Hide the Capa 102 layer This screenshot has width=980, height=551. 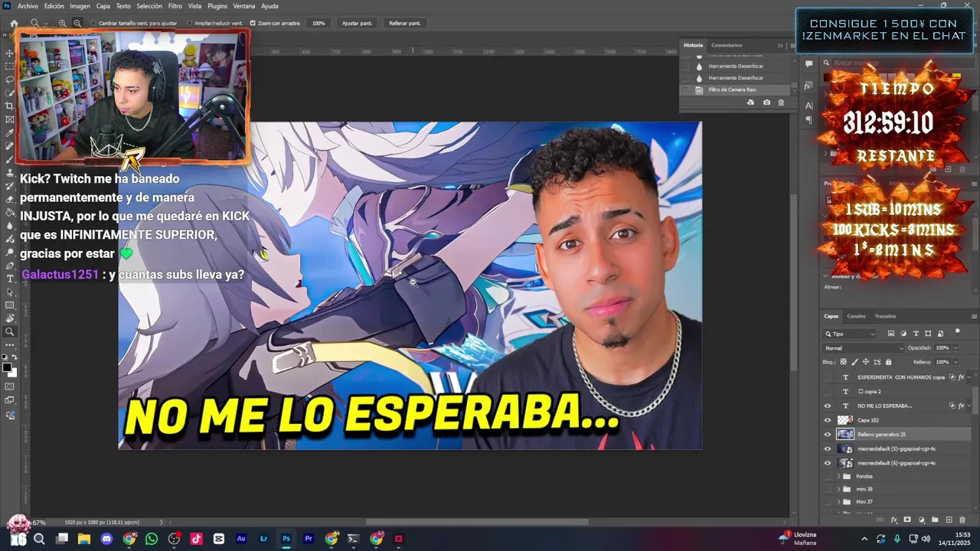(827, 420)
